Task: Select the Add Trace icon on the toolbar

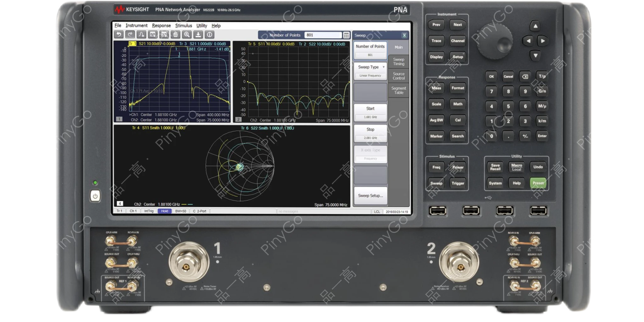Action: pyautogui.click(x=142, y=35)
